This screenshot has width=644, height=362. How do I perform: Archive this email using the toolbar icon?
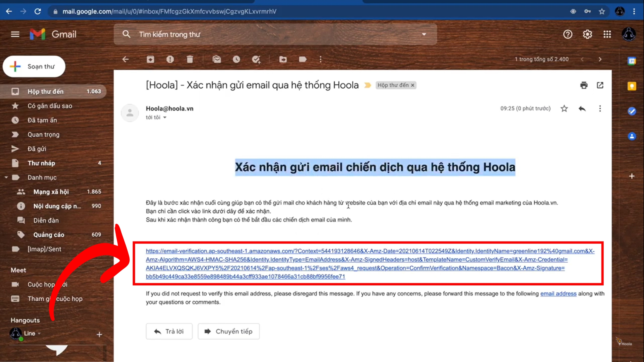pos(150,59)
